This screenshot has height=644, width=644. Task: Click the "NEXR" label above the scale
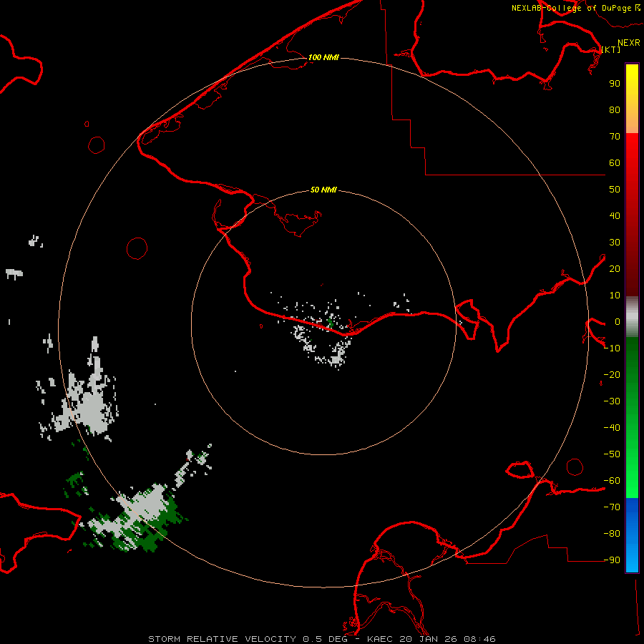629,43
